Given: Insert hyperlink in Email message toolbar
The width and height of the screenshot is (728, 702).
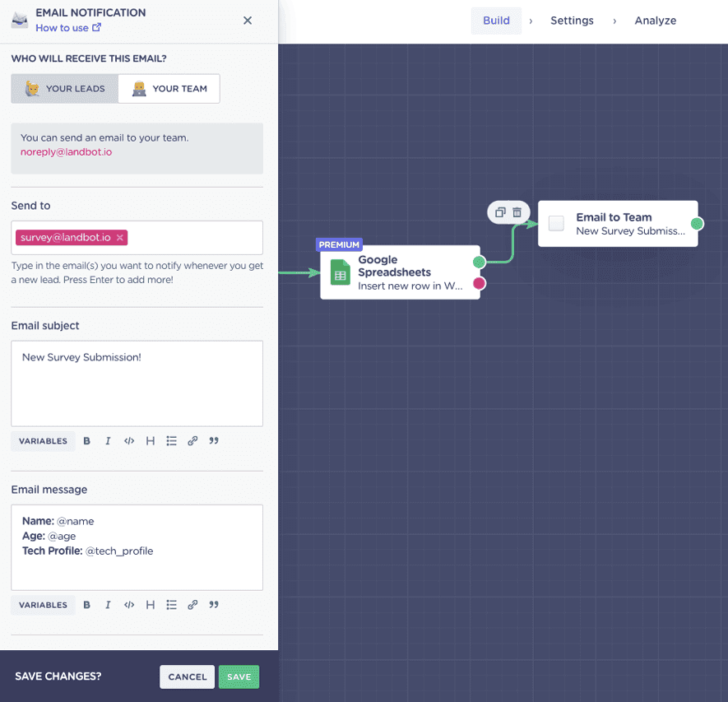Looking at the screenshot, I should [192, 605].
